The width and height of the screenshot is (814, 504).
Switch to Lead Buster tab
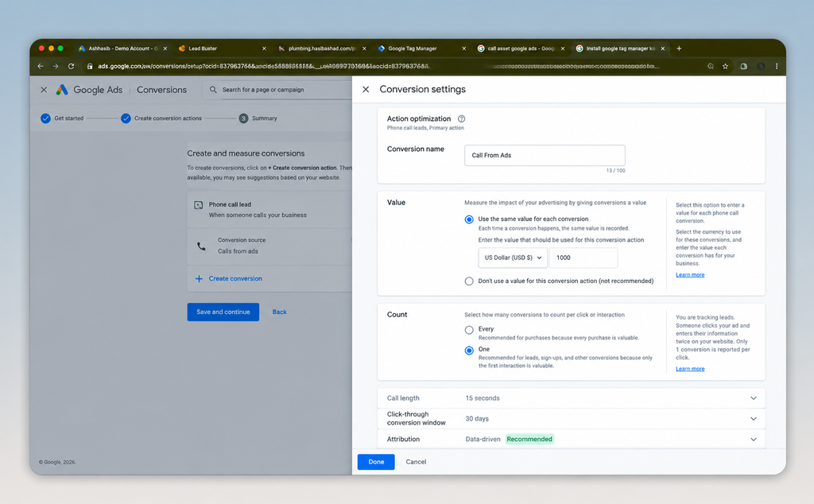click(x=223, y=48)
